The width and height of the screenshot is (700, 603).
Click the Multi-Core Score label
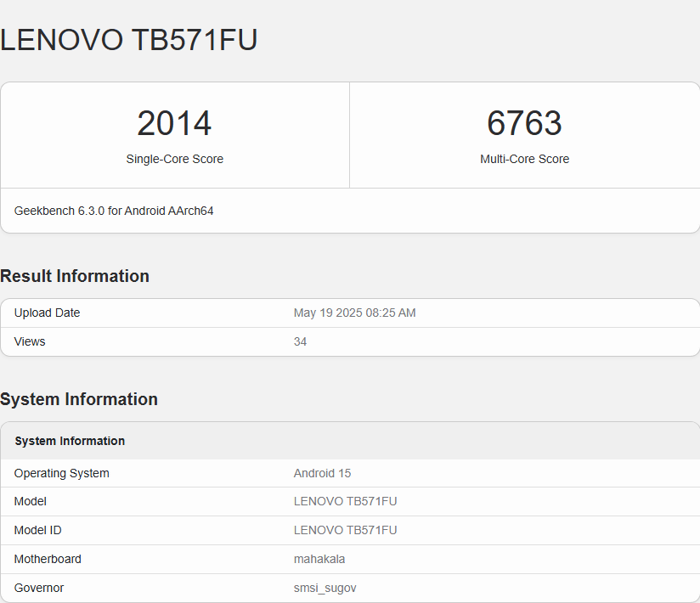524,159
